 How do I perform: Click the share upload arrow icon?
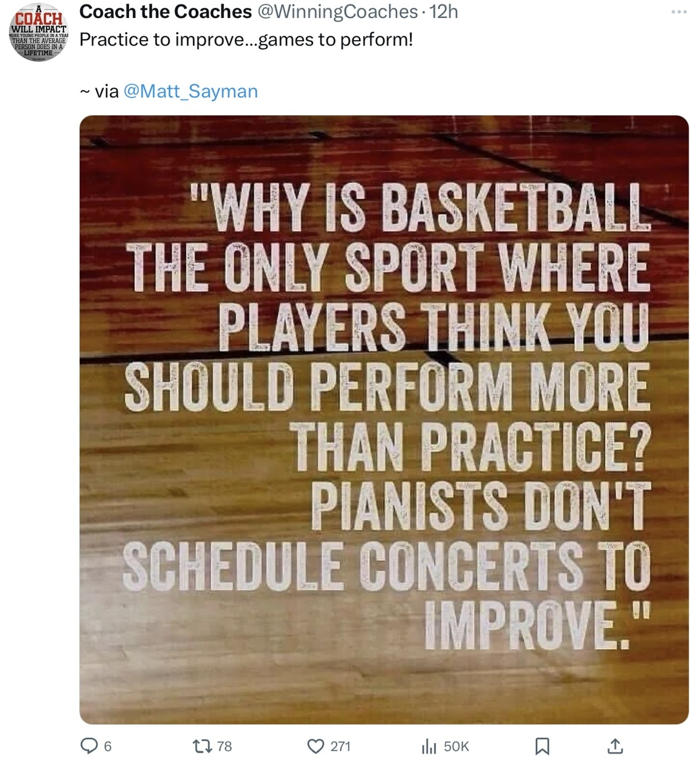615,746
